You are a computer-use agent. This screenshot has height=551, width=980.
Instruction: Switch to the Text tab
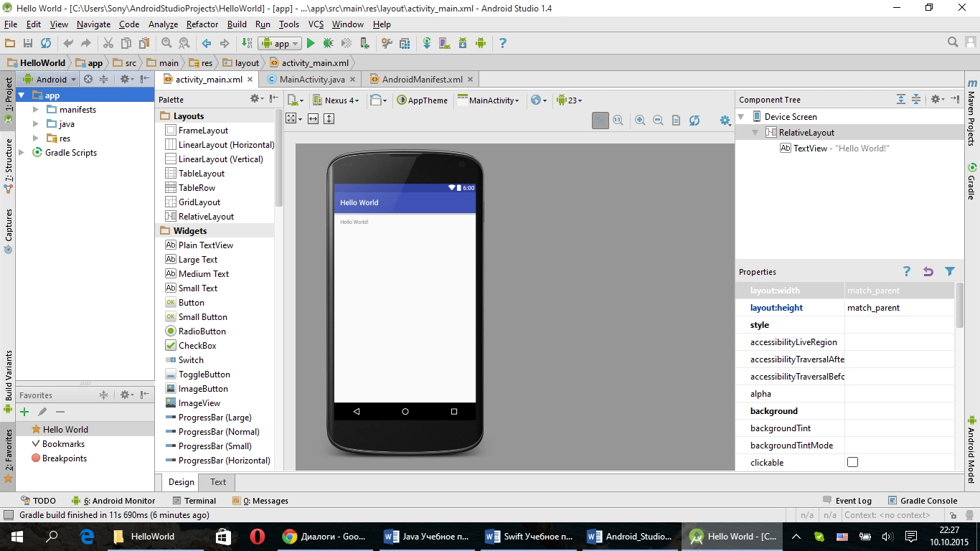click(218, 482)
